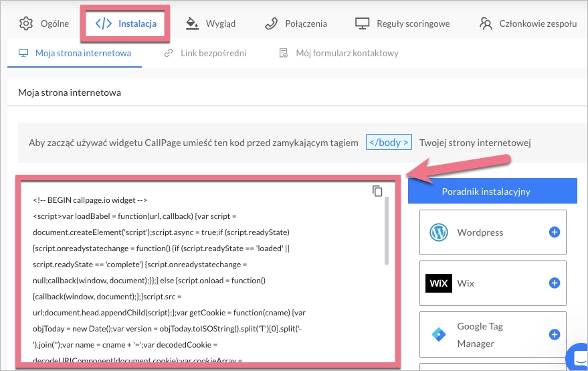Open the chat widget bubble
Viewport: 588px width, 371px height.
(x=578, y=356)
